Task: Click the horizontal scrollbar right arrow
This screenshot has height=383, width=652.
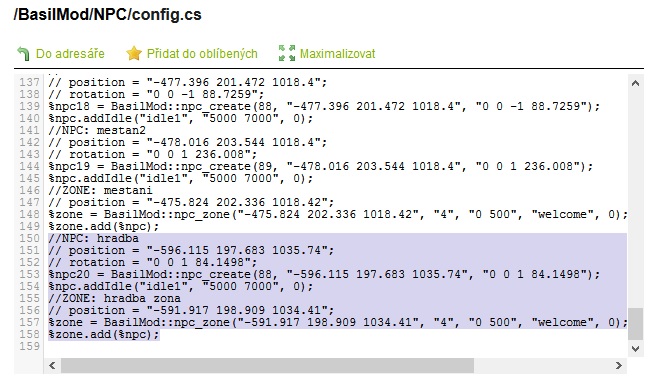Action: [x=619, y=366]
